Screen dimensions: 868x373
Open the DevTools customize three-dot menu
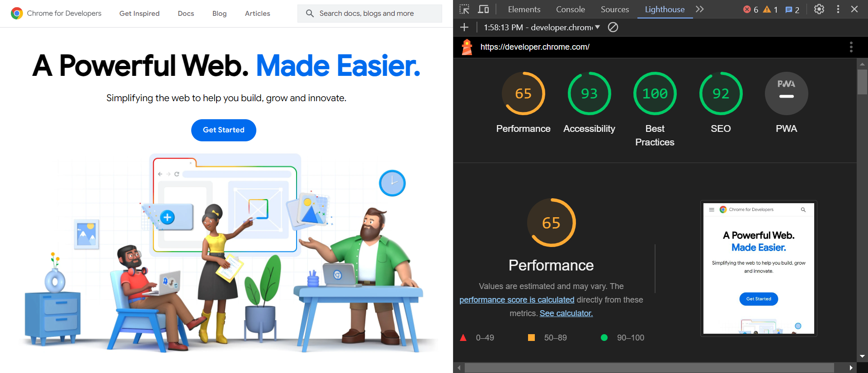(x=838, y=9)
